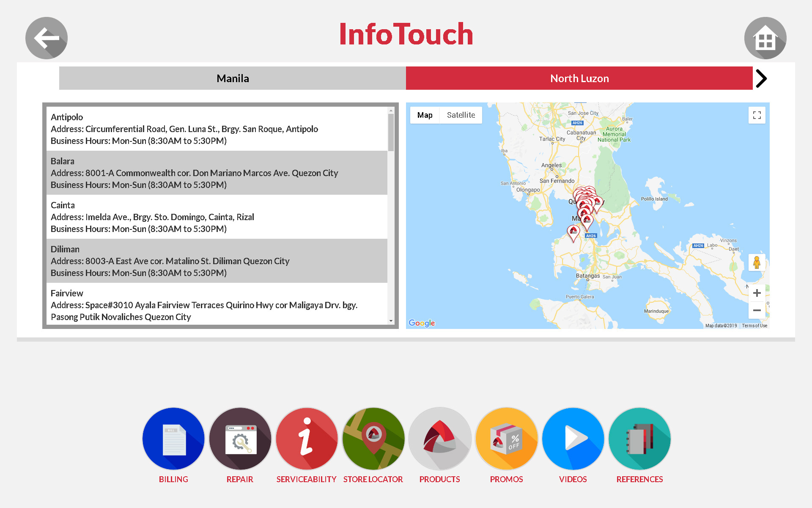Image resolution: width=812 pixels, height=508 pixels.
Task: Open the Products icon
Action: point(440,439)
